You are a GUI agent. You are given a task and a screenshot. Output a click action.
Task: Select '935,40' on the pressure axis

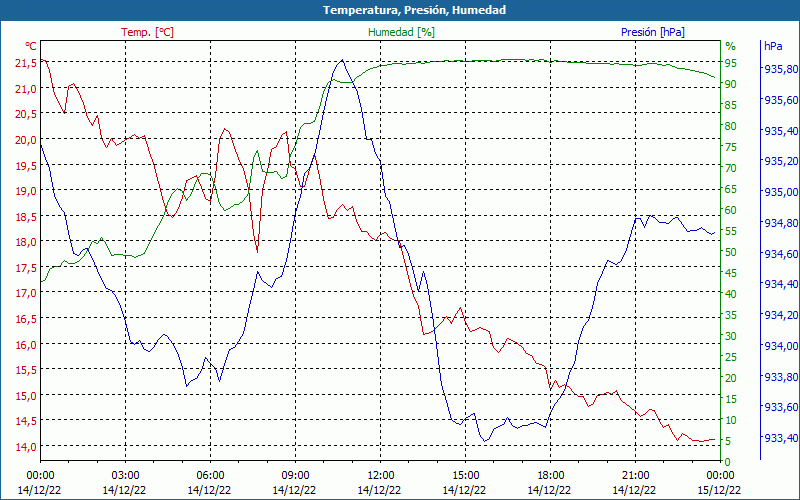click(x=781, y=131)
